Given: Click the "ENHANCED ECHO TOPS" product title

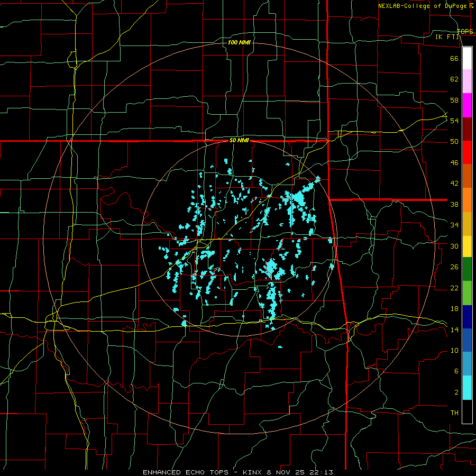Looking at the screenshot, I should (x=186, y=472).
